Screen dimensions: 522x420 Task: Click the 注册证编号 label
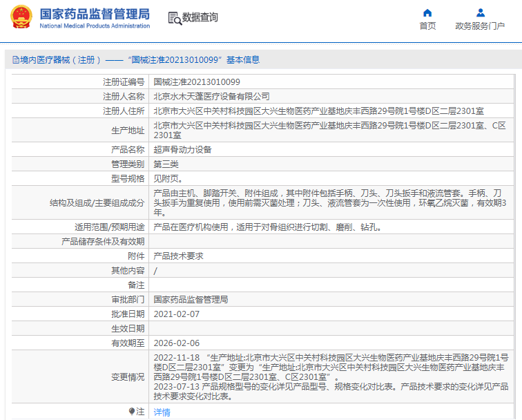pyautogui.click(x=124, y=82)
